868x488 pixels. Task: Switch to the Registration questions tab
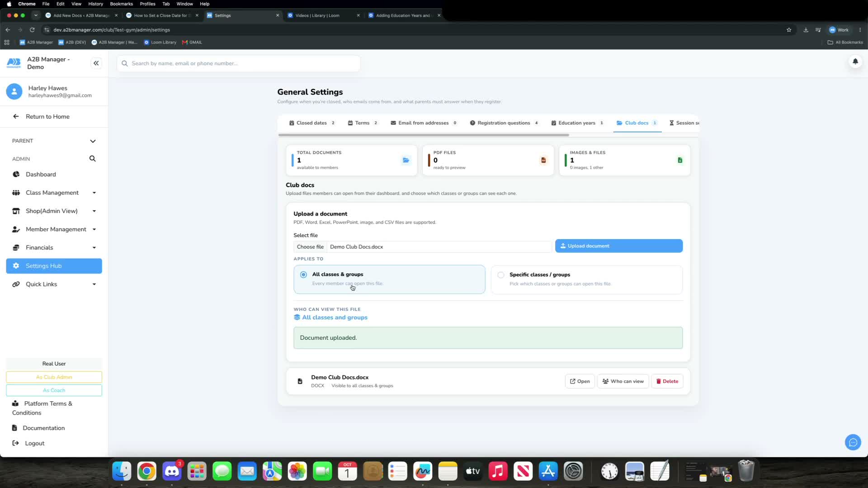coord(504,123)
